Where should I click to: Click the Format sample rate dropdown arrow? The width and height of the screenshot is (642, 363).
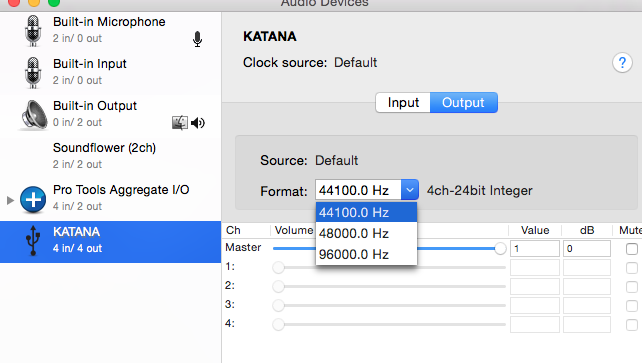[409, 190]
